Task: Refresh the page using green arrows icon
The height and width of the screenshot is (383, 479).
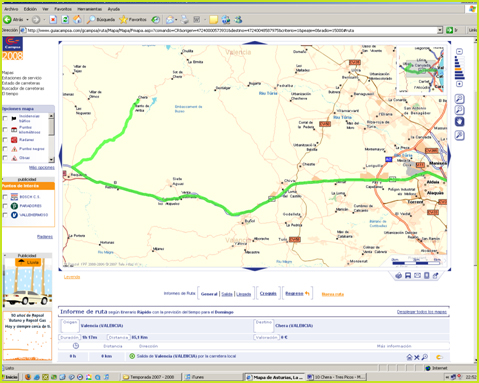Action: click(65, 20)
